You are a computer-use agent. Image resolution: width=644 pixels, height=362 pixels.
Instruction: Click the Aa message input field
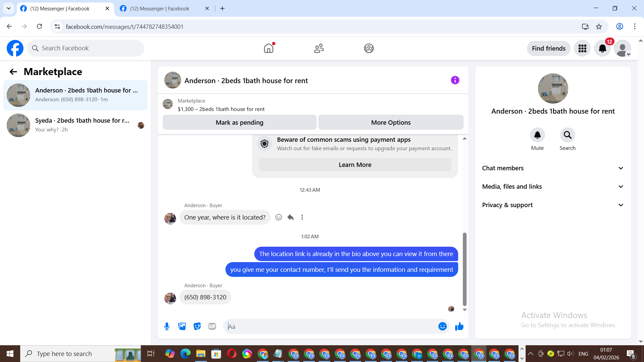coord(330,326)
